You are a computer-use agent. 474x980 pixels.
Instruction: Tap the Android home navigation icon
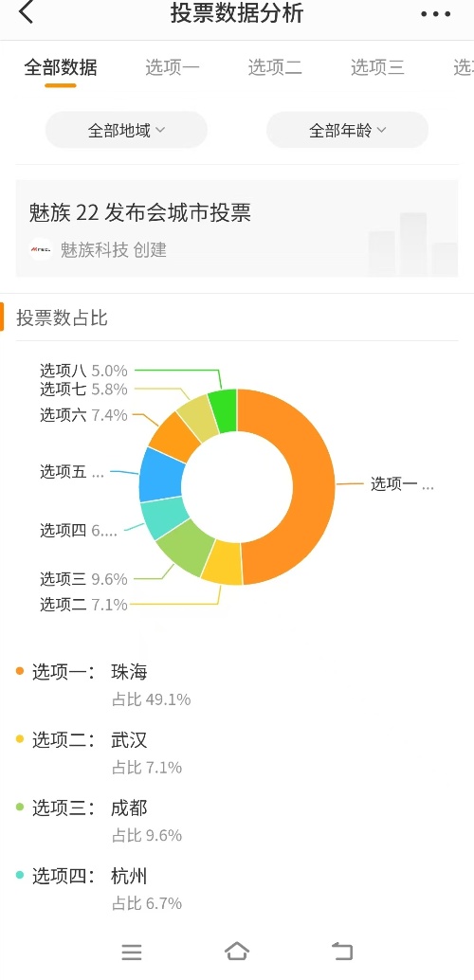pos(237,952)
